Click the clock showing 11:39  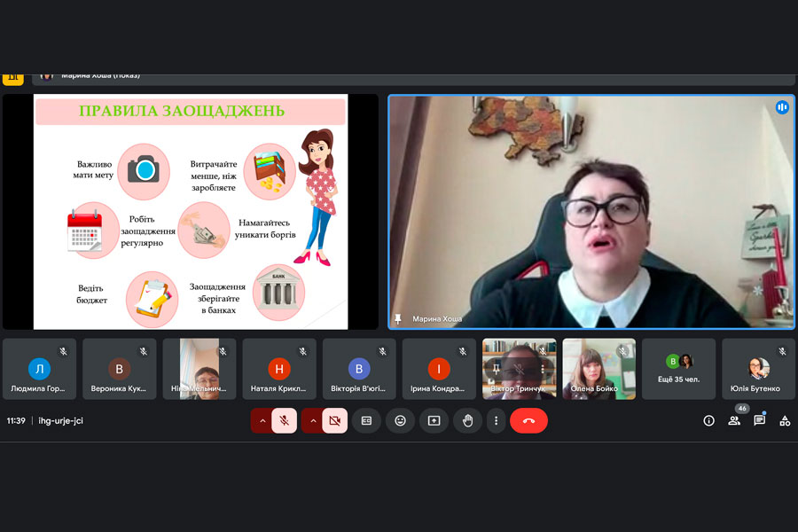click(x=16, y=420)
